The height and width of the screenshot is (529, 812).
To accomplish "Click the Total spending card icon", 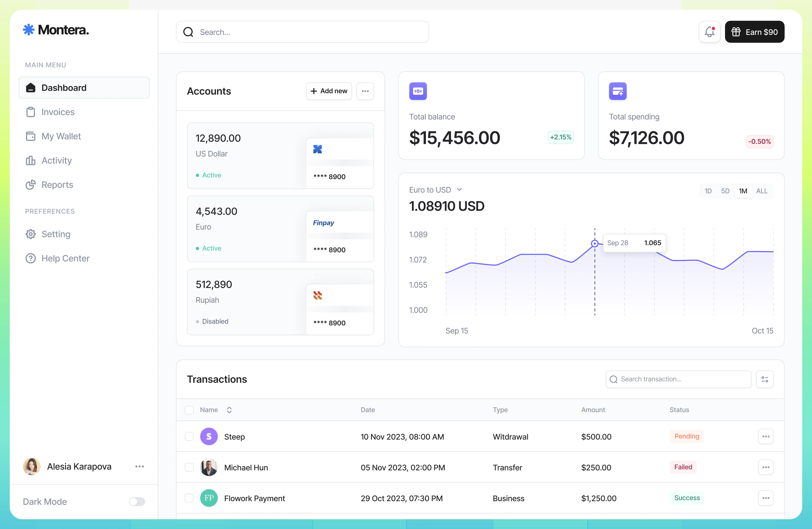I will (618, 91).
